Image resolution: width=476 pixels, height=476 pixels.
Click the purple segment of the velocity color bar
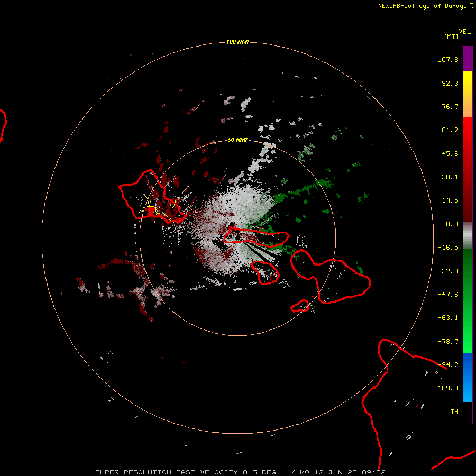(x=467, y=59)
